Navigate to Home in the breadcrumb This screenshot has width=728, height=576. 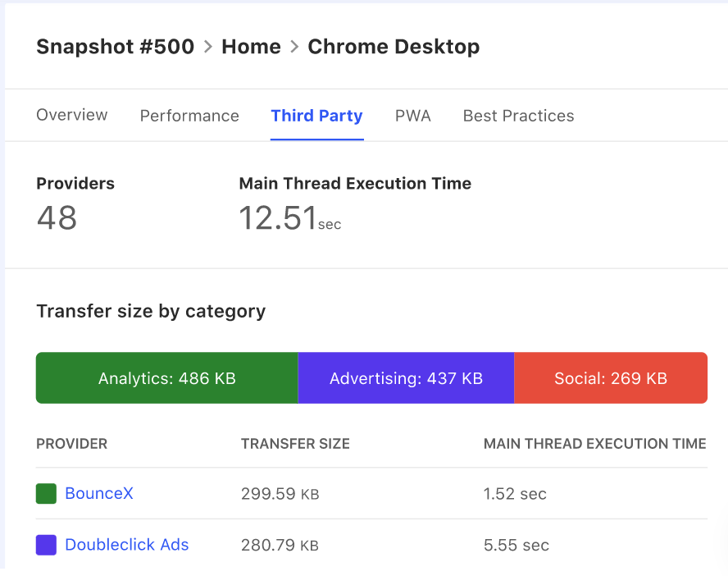(x=251, y=47)
